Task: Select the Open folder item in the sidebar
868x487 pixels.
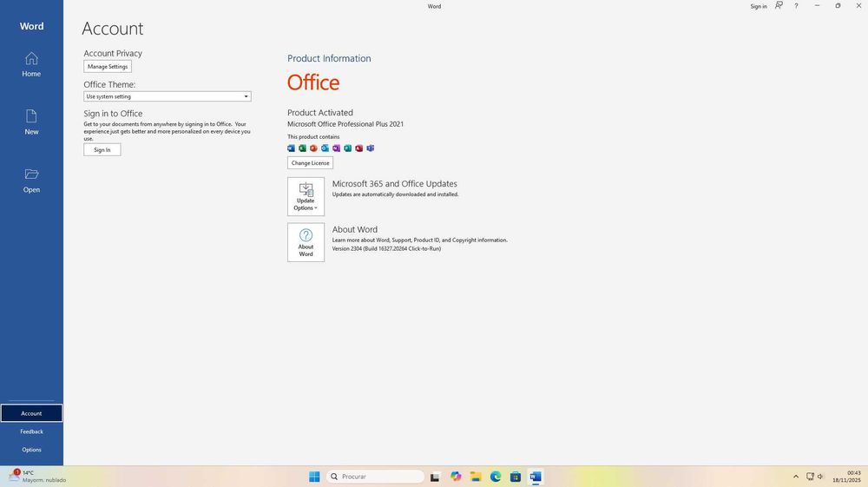Action: pyautogui.click(x=31, y=181)
